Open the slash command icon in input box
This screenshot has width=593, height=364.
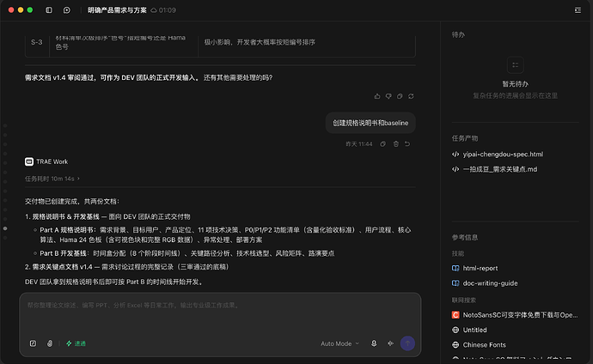[x=33, y=343]
